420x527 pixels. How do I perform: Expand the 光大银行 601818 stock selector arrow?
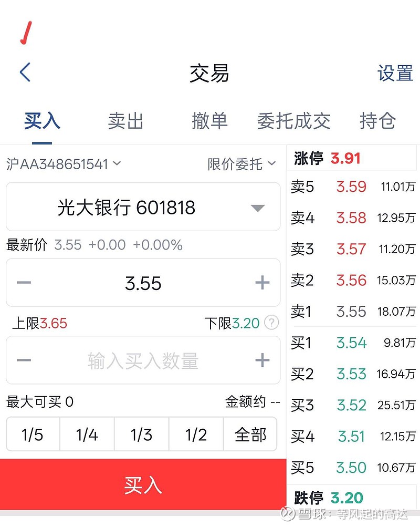point(257,208)
